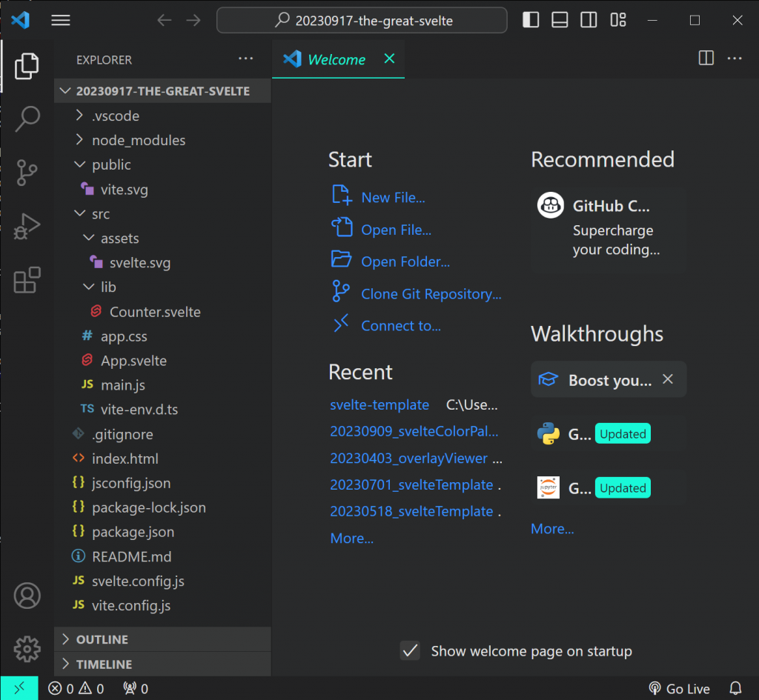
Task: Toggle the primary side bar layout icon
Action: tap(531, 20)
